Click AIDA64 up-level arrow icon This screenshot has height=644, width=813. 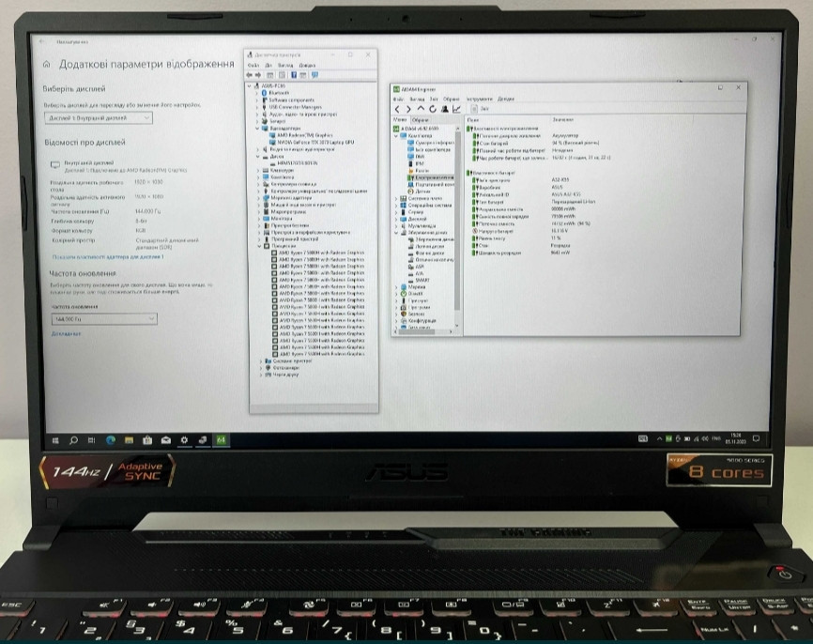[421, 109]
